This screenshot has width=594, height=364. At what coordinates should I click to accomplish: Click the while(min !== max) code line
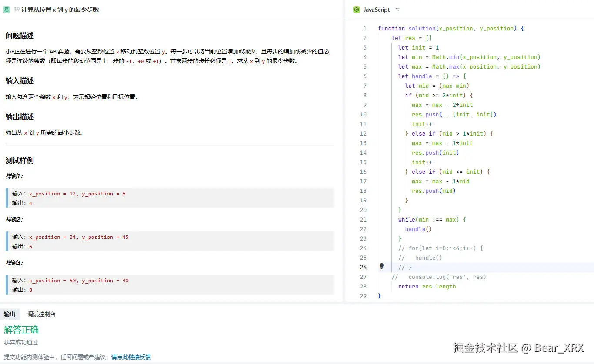[432, 219]
